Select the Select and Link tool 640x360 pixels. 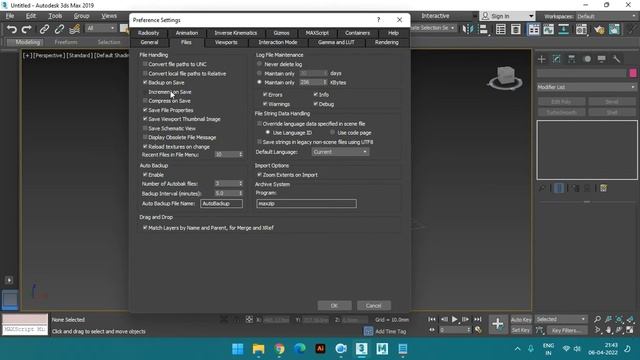(44, 29)
